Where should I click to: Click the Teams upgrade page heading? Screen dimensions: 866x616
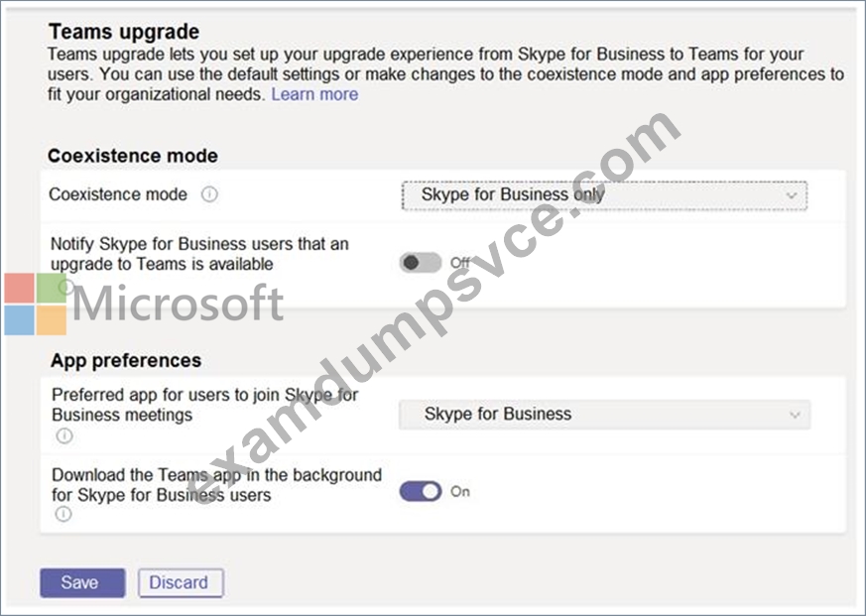tap(124, 32)
